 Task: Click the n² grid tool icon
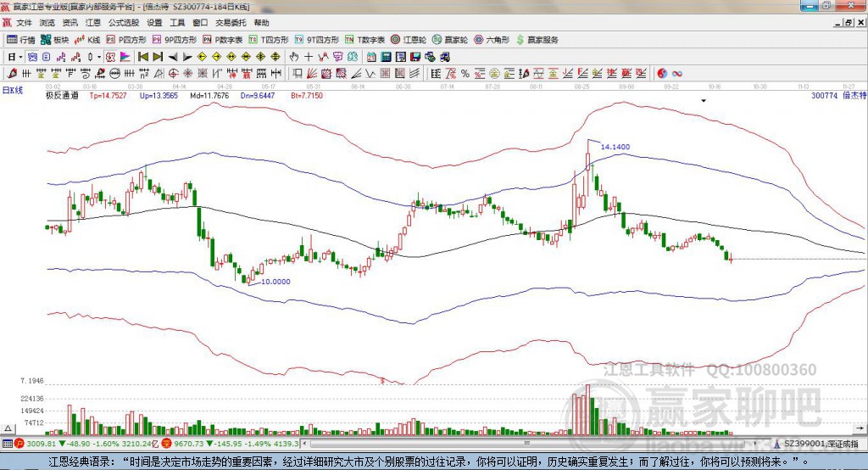click(x=142, y=73)
